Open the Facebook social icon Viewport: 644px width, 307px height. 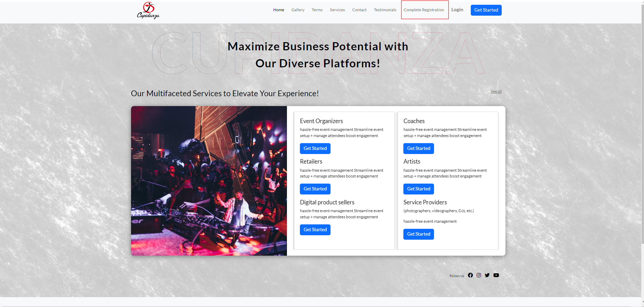pos(470,275)
